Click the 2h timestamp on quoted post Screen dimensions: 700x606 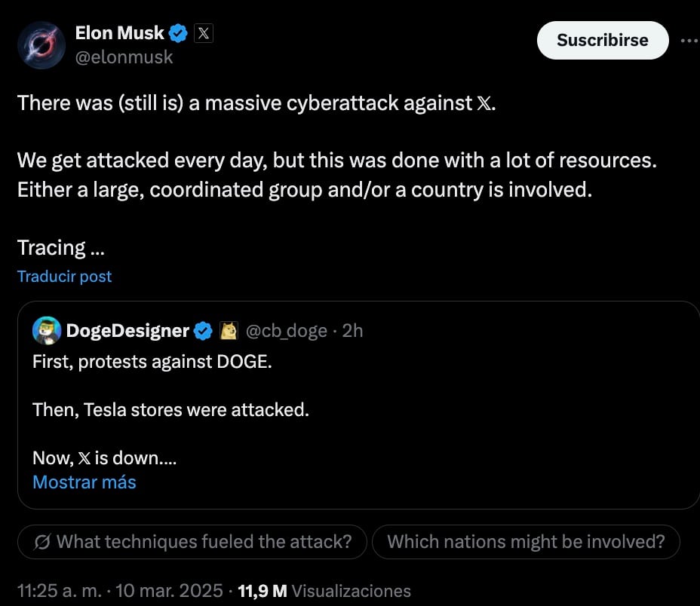[352, 331]
